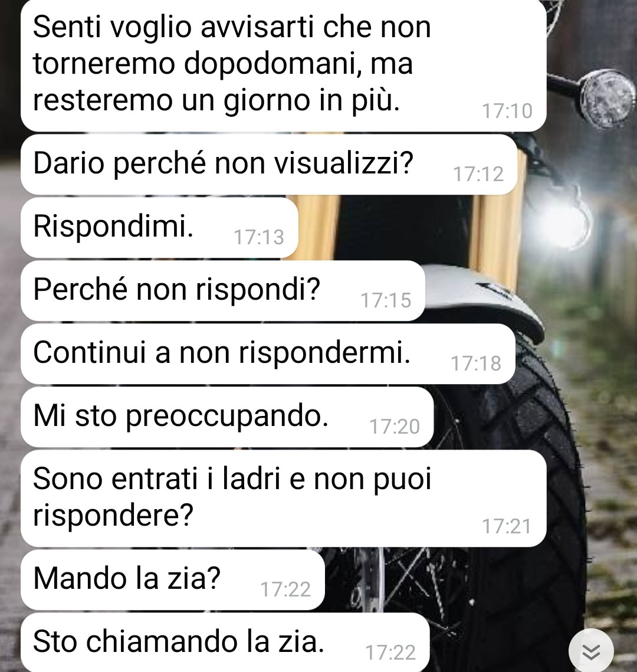
Task: Tap the "Continui a non rispondermi." bubble
Action: [x=268, y=353]
